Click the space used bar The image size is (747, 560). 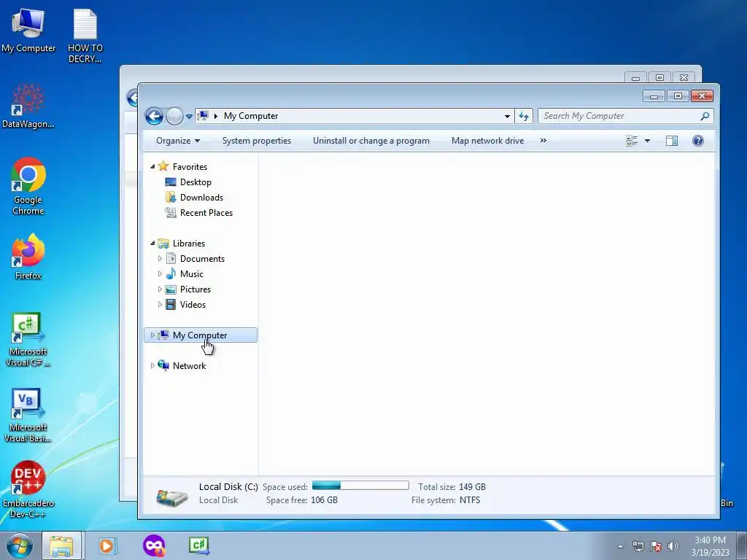[x=360, y=486]
